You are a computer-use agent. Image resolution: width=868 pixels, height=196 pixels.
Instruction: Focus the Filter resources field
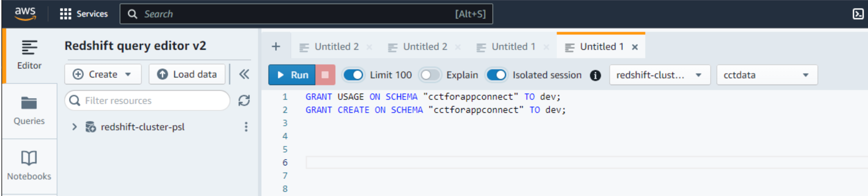pyautogui.click(x=147, y=100)
